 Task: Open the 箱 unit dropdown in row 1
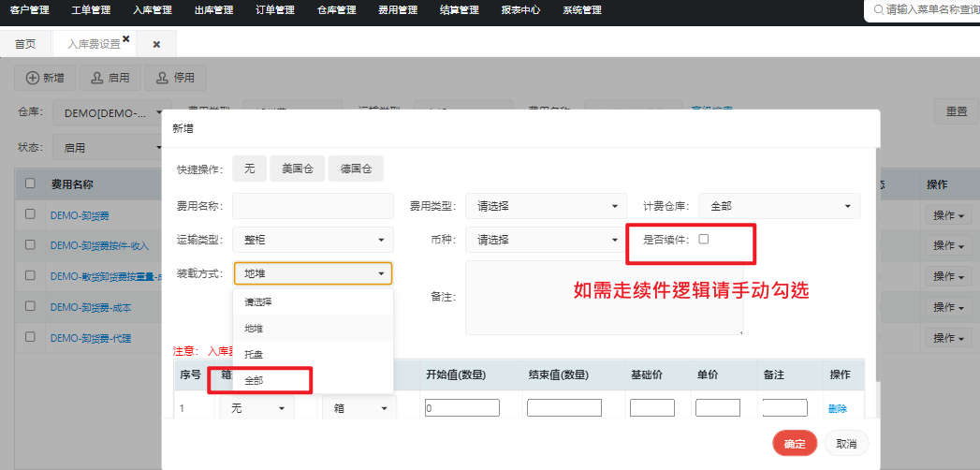tap(359, 407)
